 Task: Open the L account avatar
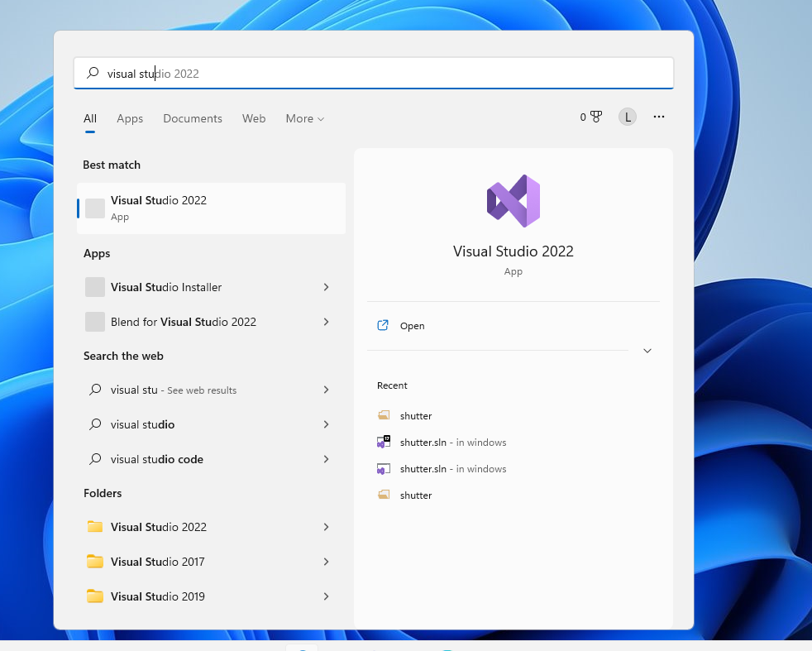(x=627, y=117)
